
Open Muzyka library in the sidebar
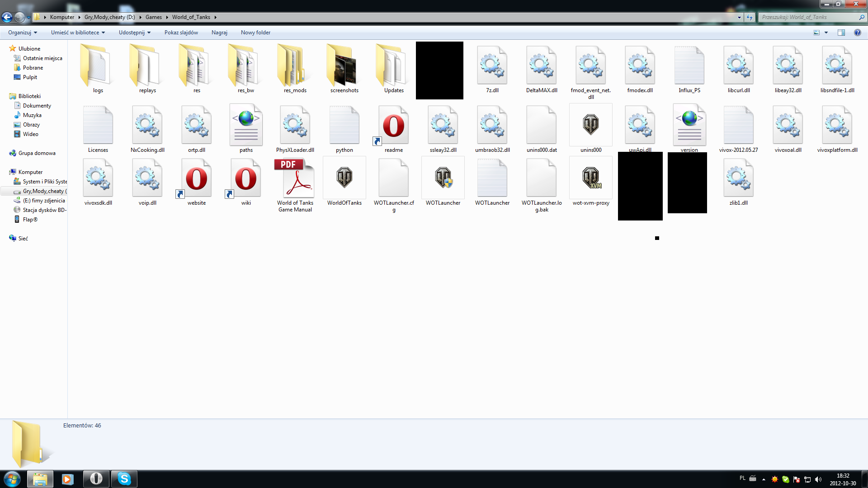point(32,115)
